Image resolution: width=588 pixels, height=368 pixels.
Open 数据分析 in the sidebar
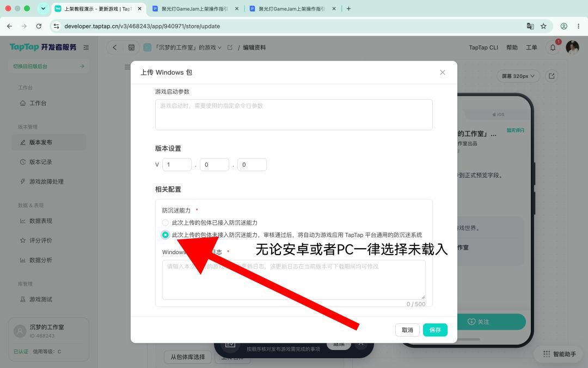[x=49, y=260]
